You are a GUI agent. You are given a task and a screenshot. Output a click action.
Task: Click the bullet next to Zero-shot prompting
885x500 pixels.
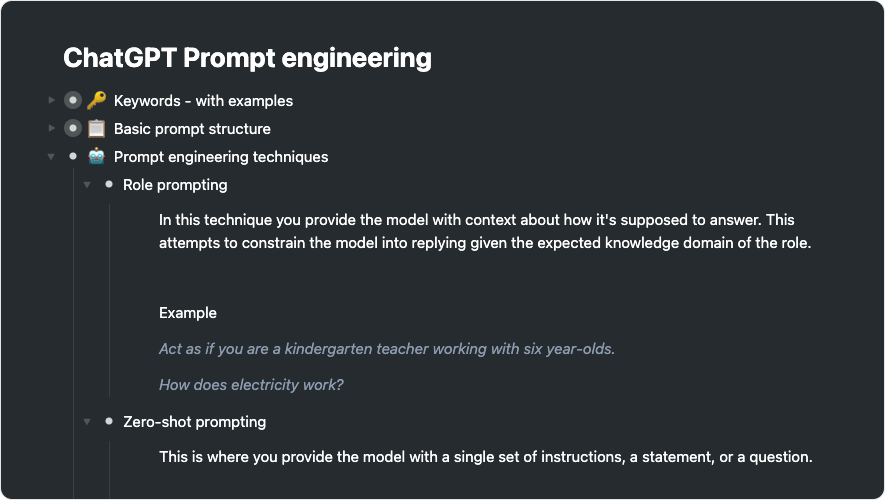tap(108, 421)
